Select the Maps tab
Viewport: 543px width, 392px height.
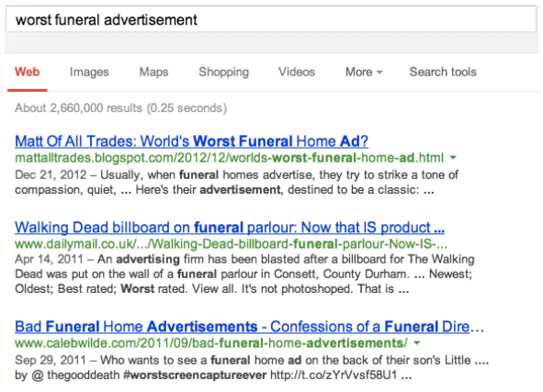tap(153, 72)
